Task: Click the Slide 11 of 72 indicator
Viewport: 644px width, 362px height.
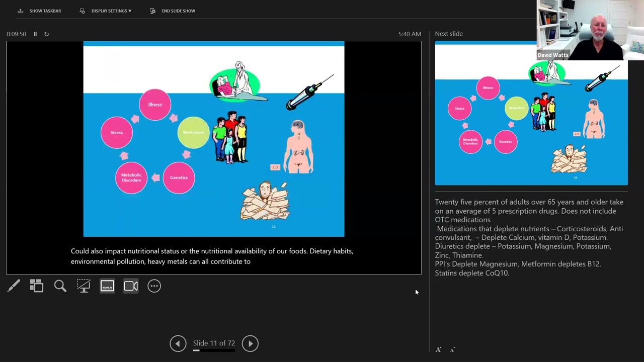Action: pos(214,343)
